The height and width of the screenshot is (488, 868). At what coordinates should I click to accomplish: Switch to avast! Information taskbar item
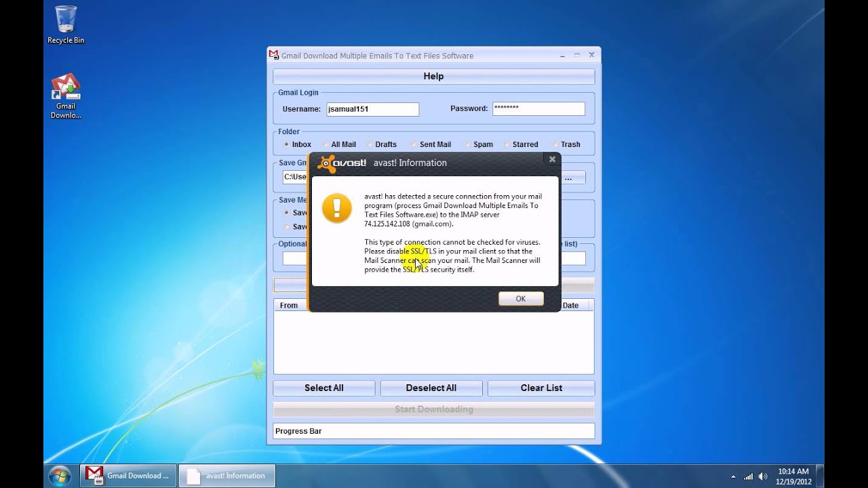227,476
